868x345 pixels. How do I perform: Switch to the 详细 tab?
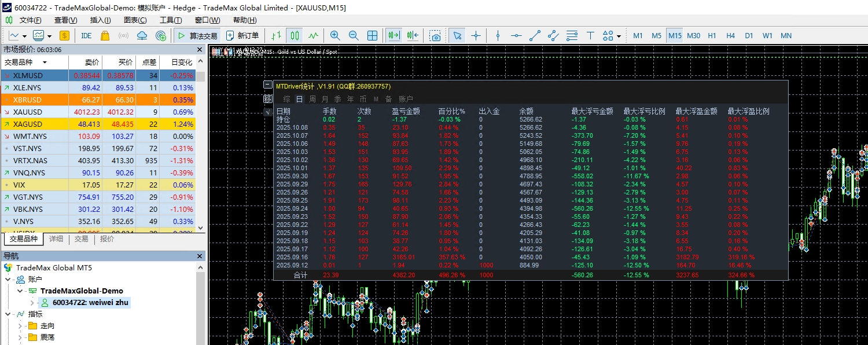tap(56, 239)
